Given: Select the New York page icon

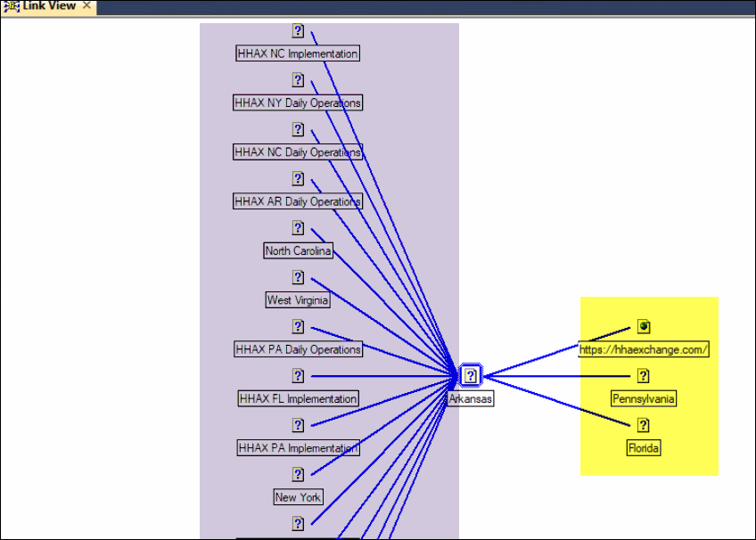Looking at the screenshot, I should tap(298, 474).
